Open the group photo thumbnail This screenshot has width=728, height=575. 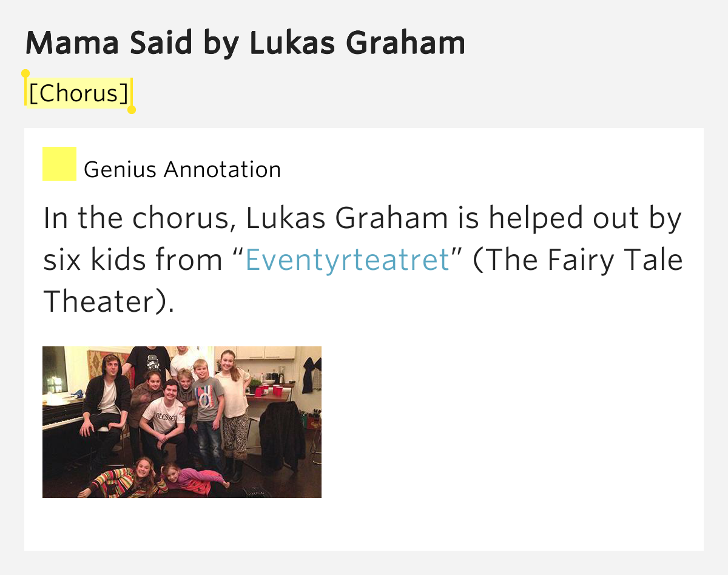point(181,422)
